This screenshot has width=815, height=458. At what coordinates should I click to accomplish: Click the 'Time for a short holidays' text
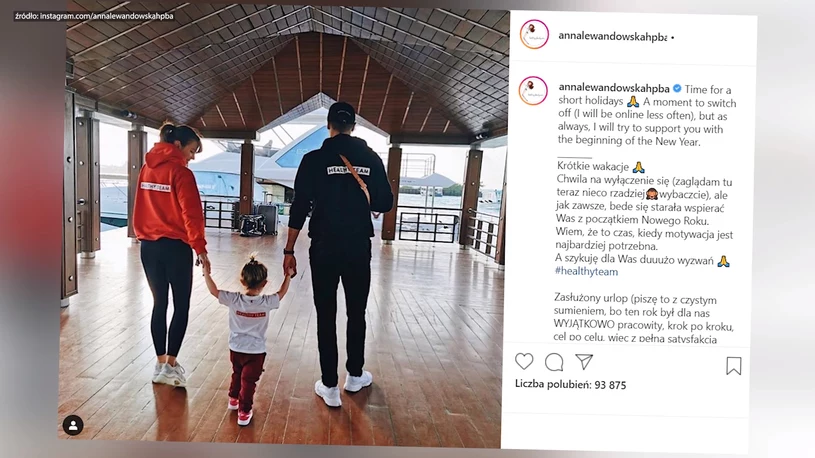(x=645, y=96)
